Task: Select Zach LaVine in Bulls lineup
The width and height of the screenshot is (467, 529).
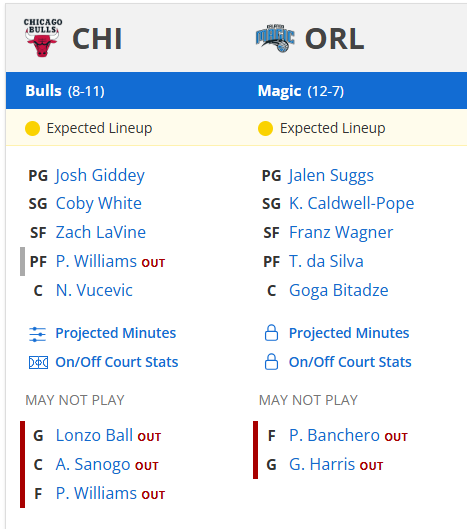Action: coord(101,232)
